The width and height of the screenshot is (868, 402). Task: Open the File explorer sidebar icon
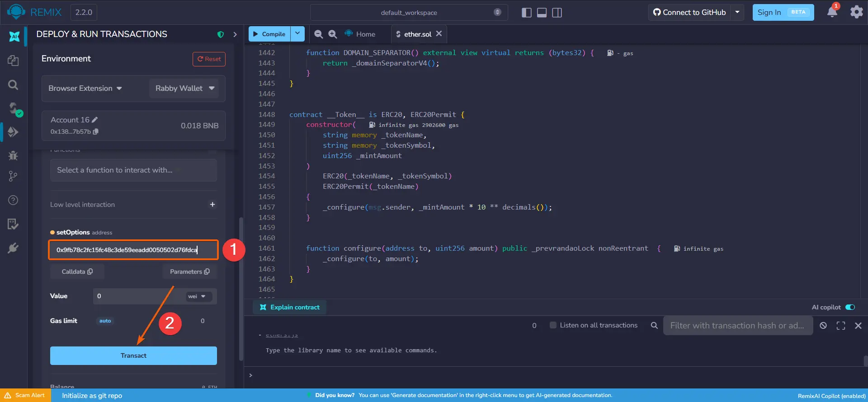[13, 61]
